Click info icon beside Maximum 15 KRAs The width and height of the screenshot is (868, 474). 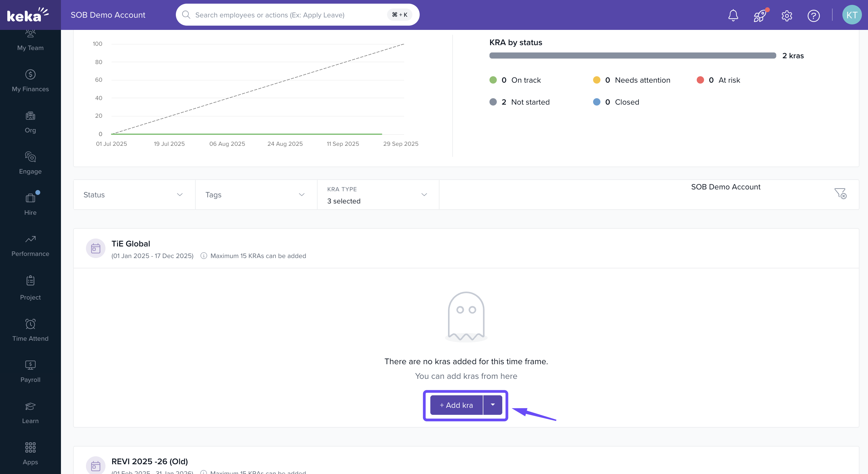(x=204, y=256)
